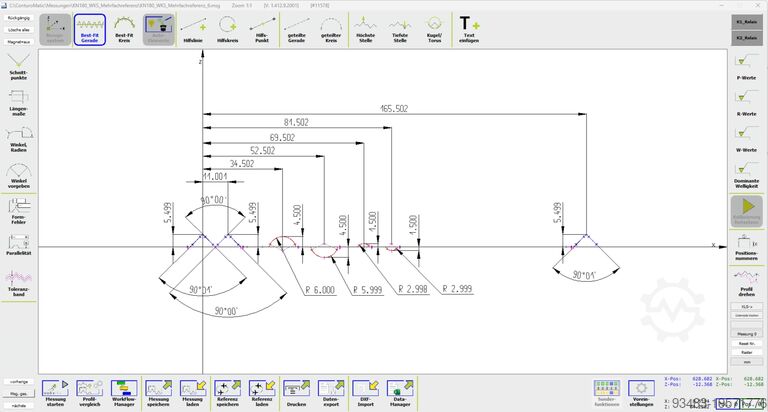Toggle the Magnetmaus option
Image resolution: width=768 pixels, height=412 pixels.
pos(18,43)
